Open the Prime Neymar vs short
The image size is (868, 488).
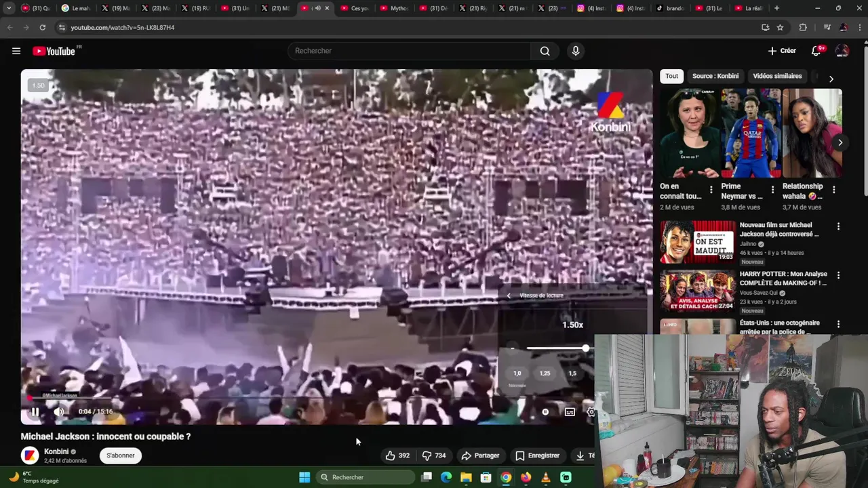(x=751, y=134)
